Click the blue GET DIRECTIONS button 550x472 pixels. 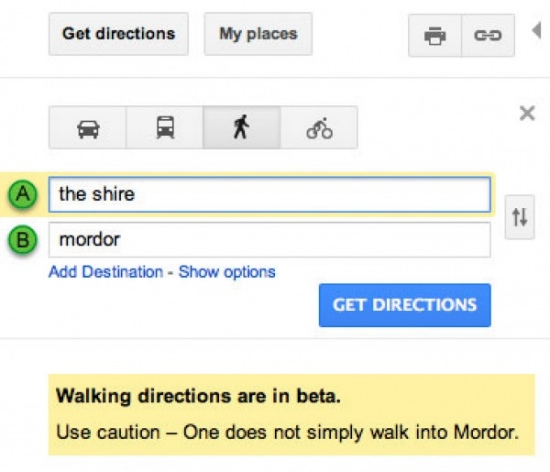tap(405, 305)
